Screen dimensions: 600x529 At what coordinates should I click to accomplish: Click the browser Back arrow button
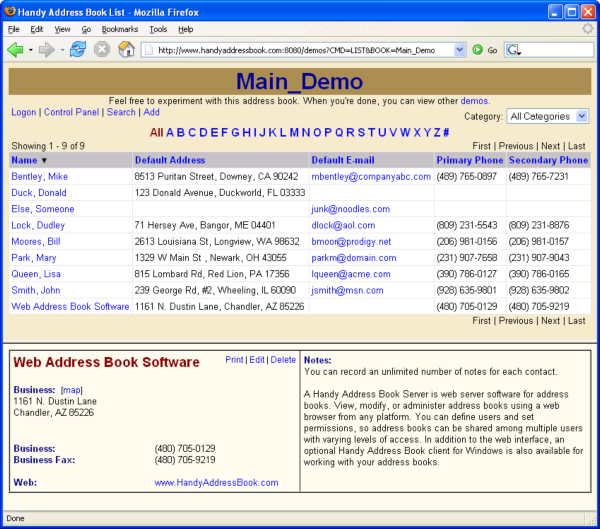pos(15,49)
